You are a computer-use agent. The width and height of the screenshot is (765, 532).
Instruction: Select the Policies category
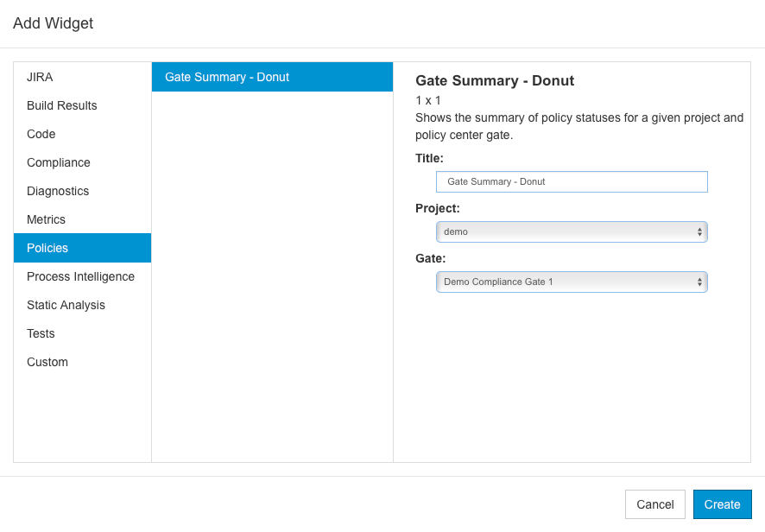tap(82, 248)
